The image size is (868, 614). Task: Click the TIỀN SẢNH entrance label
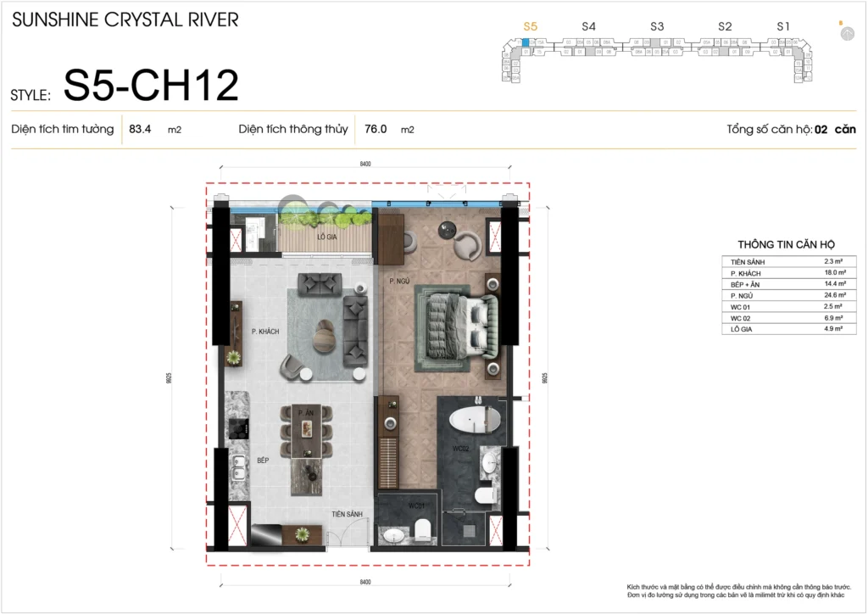pos(348,514)
